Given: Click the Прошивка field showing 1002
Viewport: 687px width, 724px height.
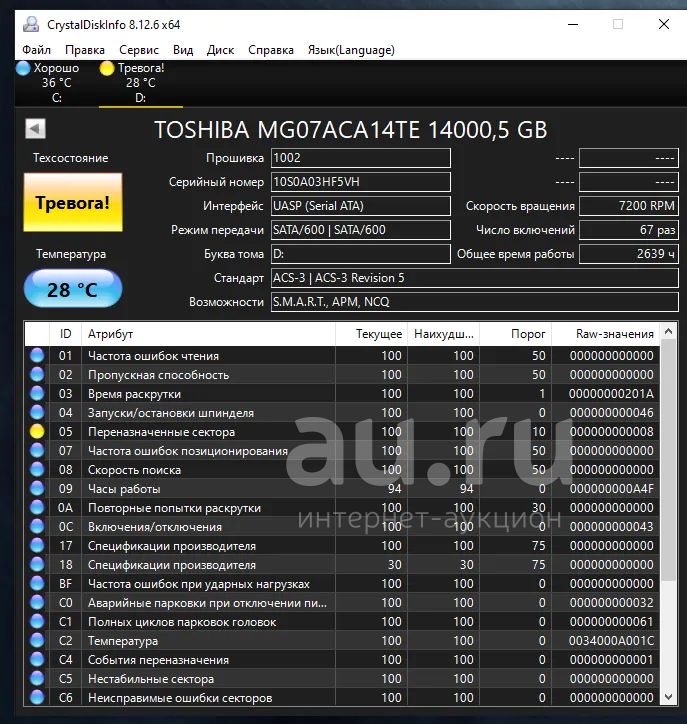Looking at the screenshot, I should point(361,158).
